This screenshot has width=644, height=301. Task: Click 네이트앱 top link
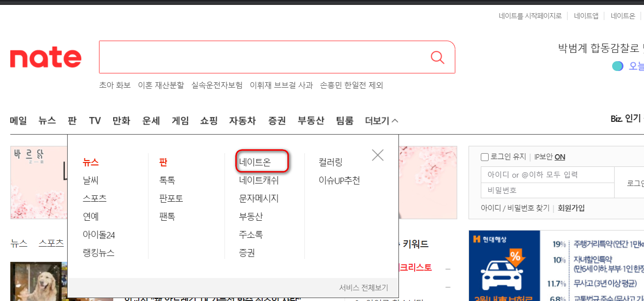pos(586,16)
